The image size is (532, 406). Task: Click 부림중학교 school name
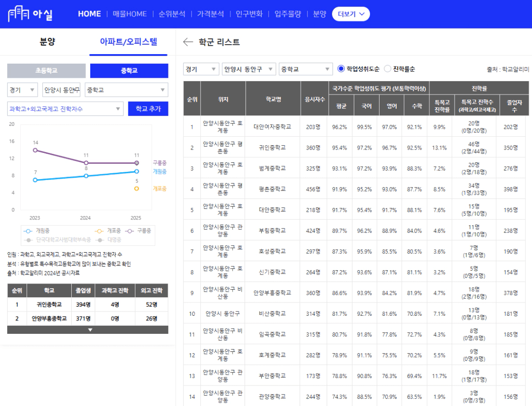coord(273,231)
